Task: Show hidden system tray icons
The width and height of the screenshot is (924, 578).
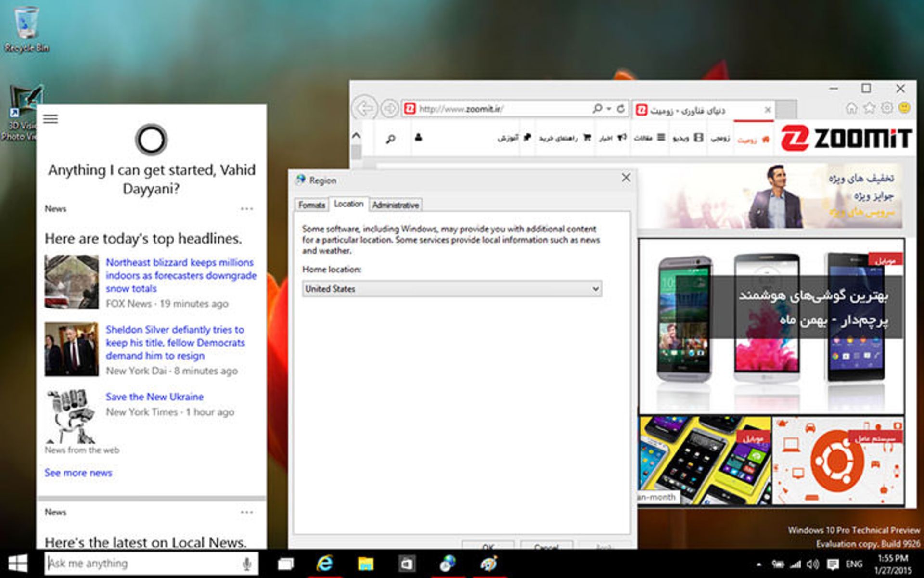Action: [759, 565]
